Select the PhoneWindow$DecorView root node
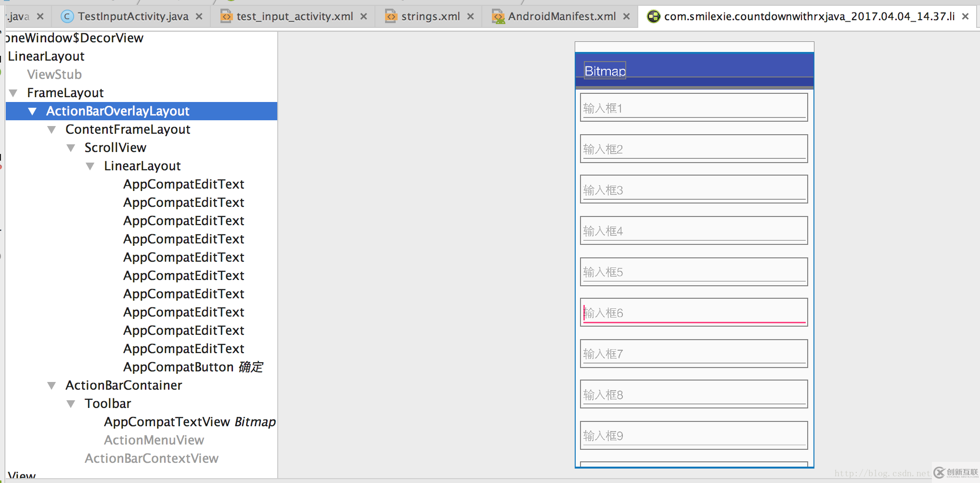This screenshot has height=483, width=980. click(75, 38)
